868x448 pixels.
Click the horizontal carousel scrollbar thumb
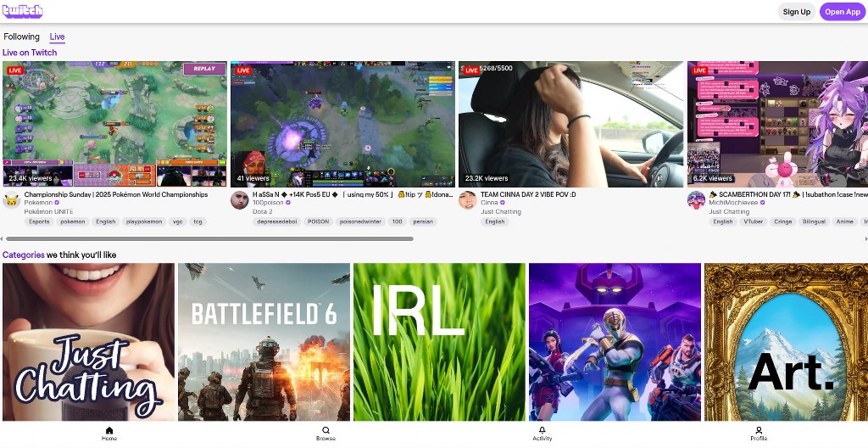point(209,239)
